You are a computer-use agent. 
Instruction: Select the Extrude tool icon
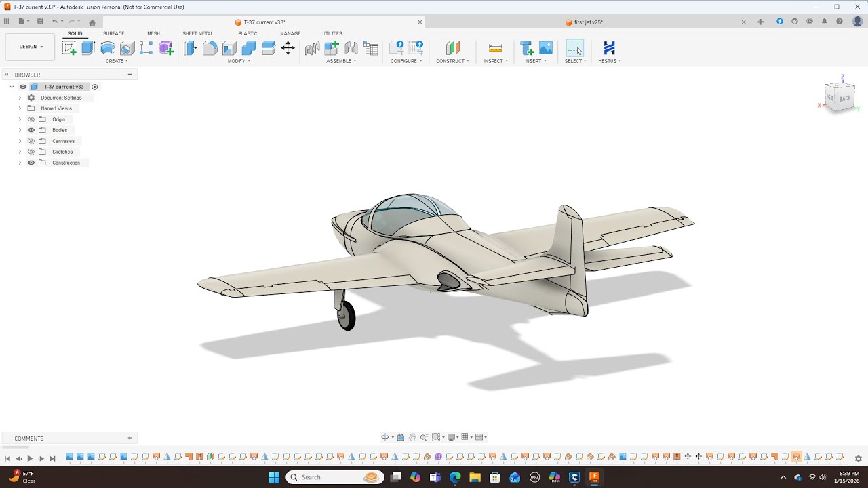point(88,47)
